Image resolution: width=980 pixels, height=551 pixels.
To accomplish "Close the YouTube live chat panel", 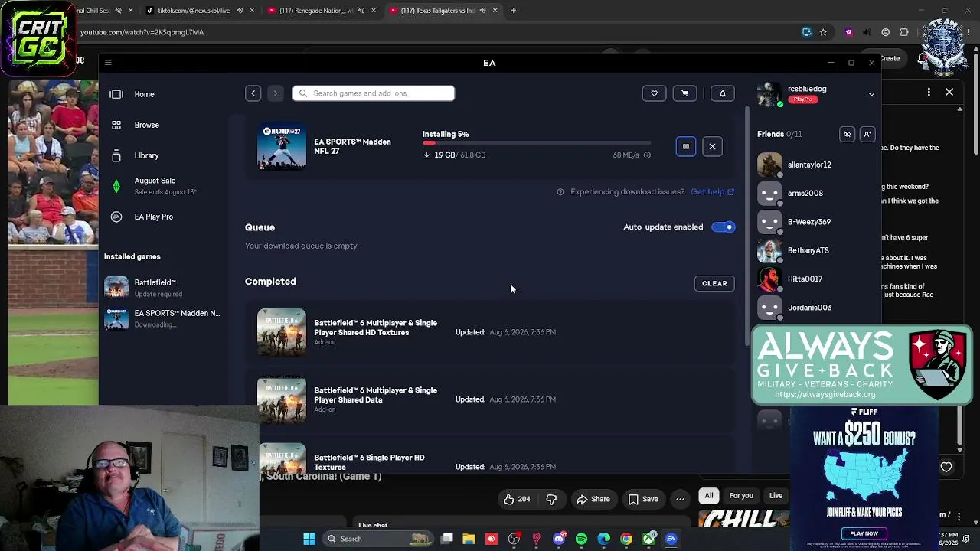I will click(x=949, y=92).
